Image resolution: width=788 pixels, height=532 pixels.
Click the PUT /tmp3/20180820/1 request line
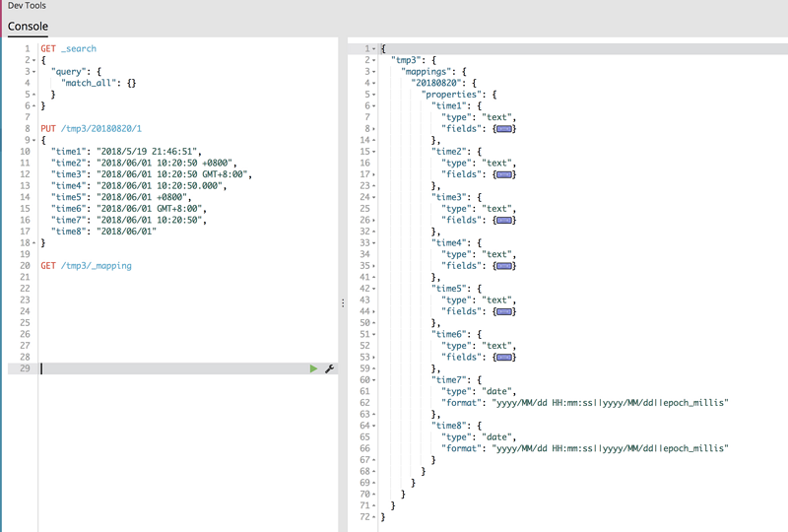[91, 129]
